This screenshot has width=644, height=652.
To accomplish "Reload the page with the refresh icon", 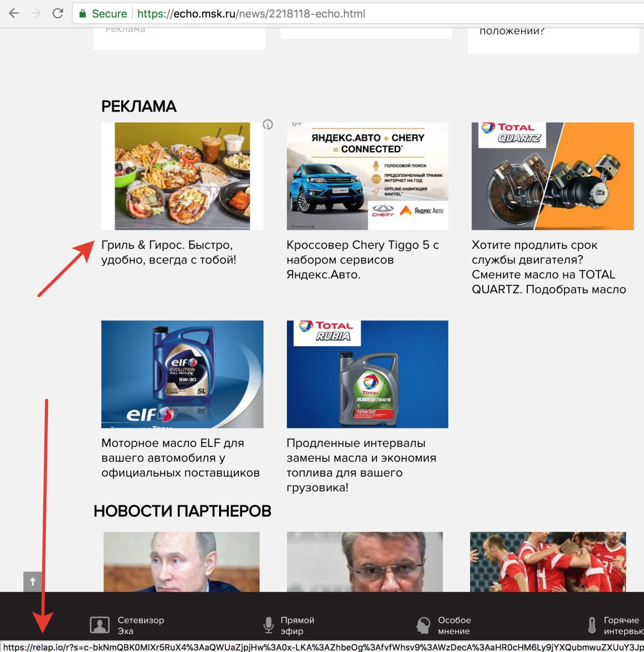I will click(58, 13).
